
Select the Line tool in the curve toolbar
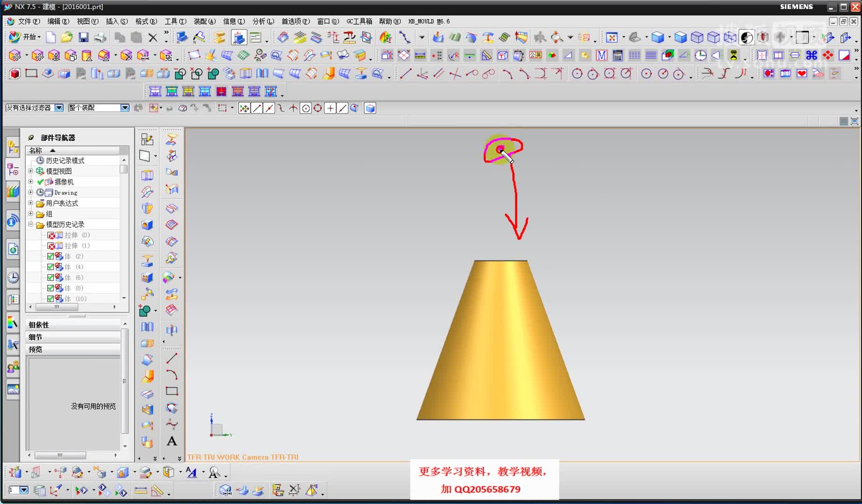(405, 74)
